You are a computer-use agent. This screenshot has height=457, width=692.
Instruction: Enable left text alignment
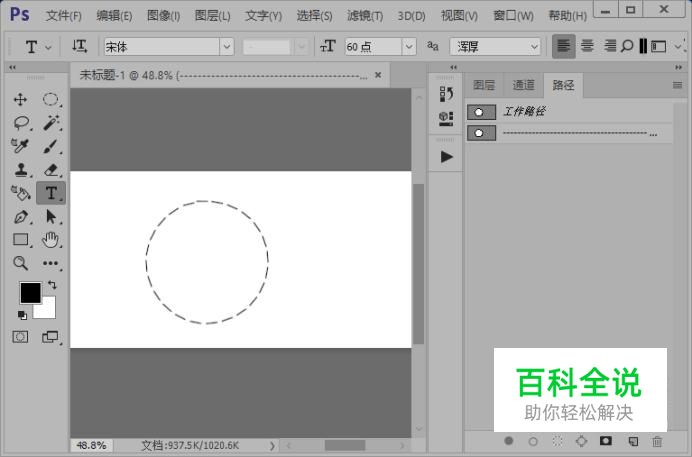click(564, 47)
